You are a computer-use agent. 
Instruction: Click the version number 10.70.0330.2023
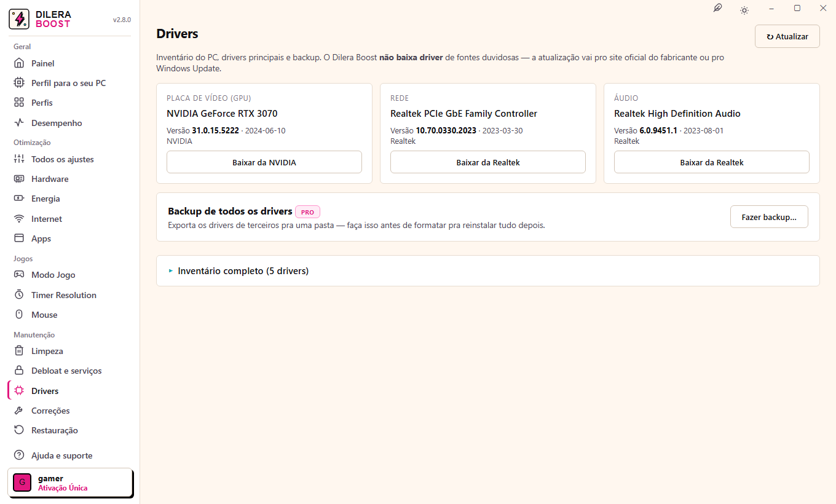pos(446,131)
